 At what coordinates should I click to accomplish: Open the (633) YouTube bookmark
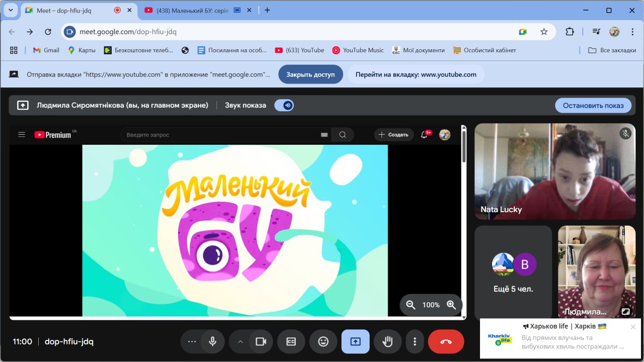click(299, 50)
